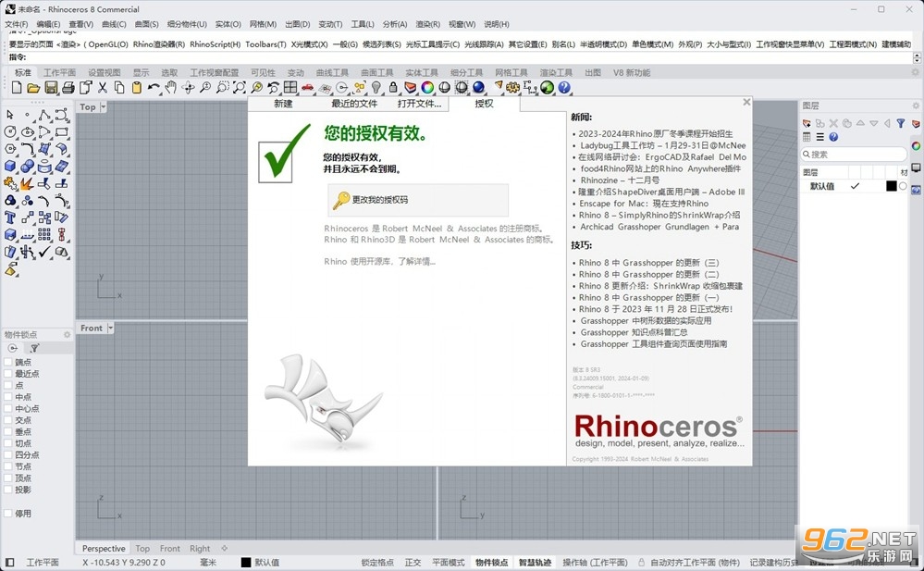Toggle the 停用 checkbox in the osnap panel
Viewport: 924px width, 571px height.
(x=8, y=514)
